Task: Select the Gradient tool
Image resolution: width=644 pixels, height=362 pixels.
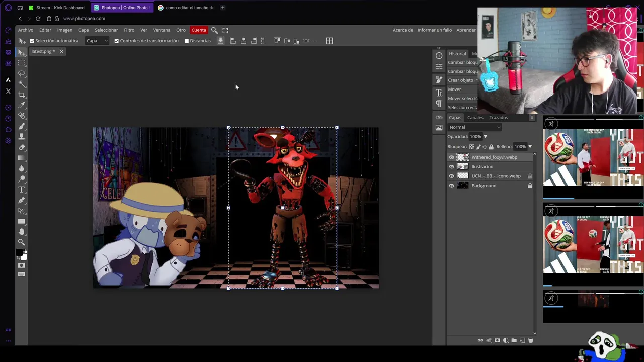Action: point(22,158)
